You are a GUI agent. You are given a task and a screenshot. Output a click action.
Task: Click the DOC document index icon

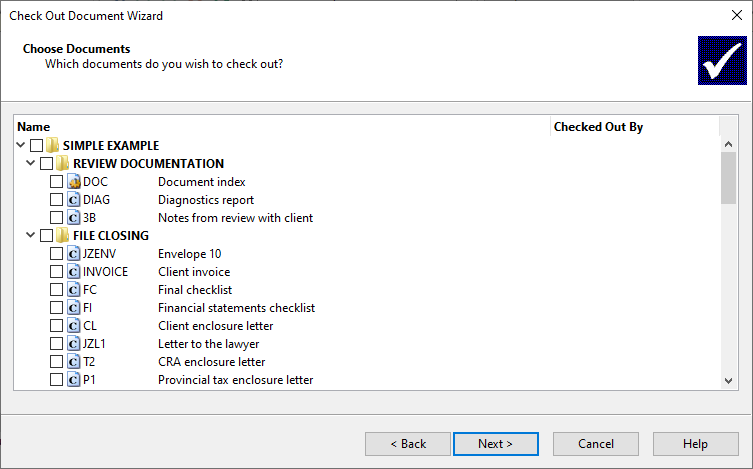[x=73, y=182]
